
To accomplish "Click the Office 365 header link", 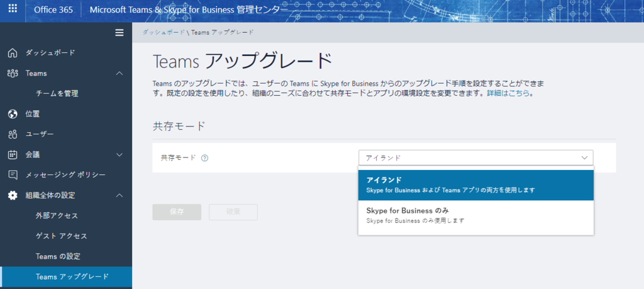I will click(x=53, y=9).
